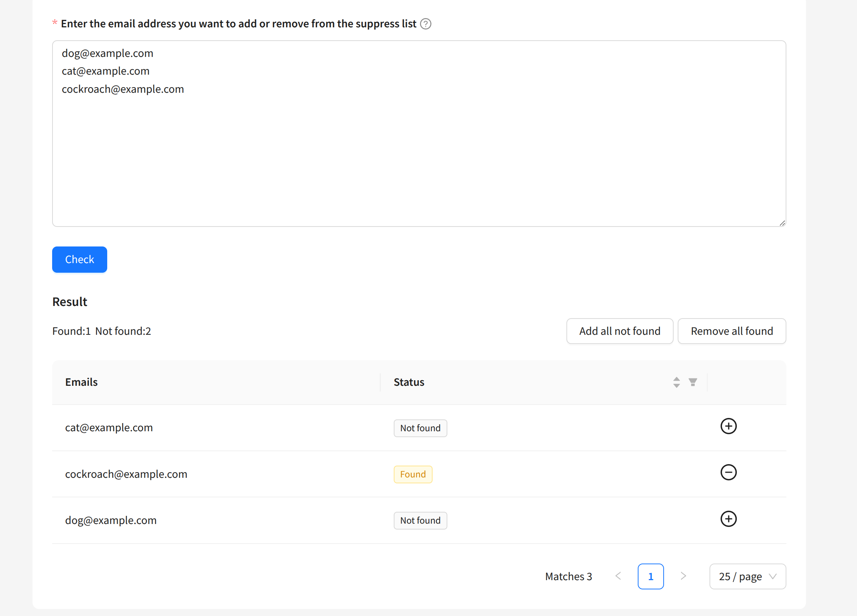857x616 pixels.
Task: Remove cockroach@example.com with the minus icon
Action: point(728,473)
